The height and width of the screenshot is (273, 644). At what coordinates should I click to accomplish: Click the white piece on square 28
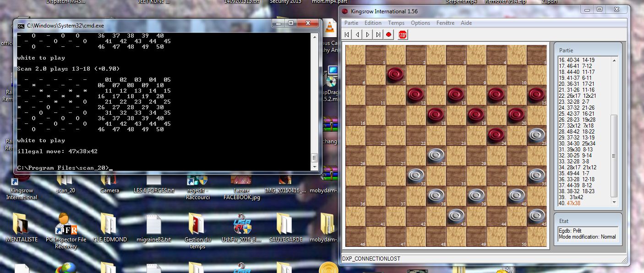(x=436, y=156)
